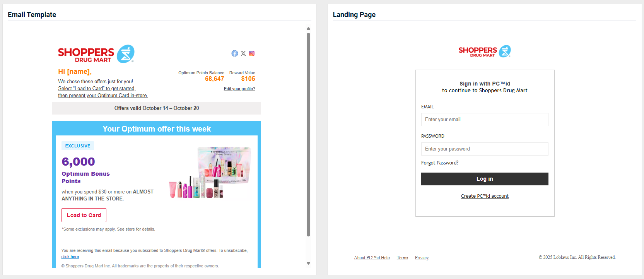Click the EXCLUSIVE badge on the offer
This screenshot has height=279, width=644.
(x=78, y=146)
